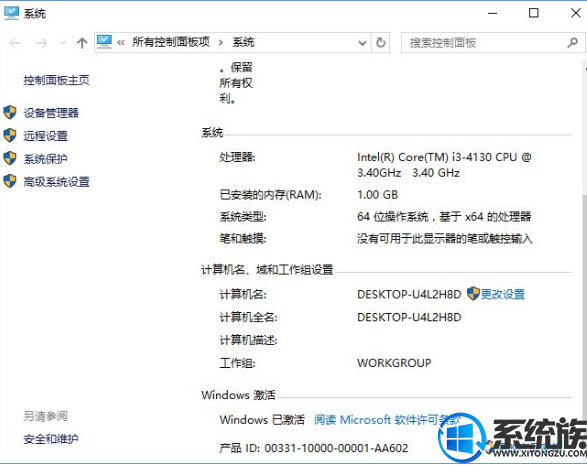Click 更改设置 link next to computer name
This screenshot has width=587, height=466.
tap(502, 294)
